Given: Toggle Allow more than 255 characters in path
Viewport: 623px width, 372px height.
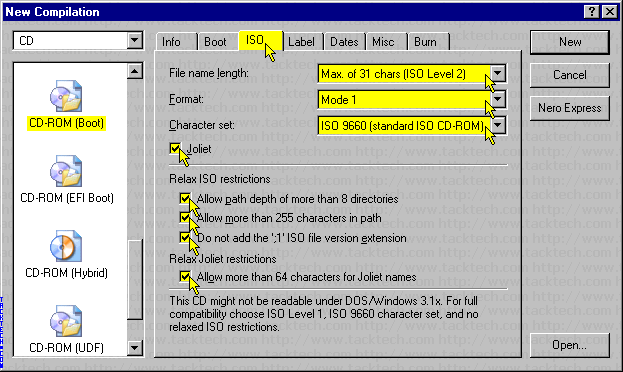Looking at the screenshot, I should (185, 217).
